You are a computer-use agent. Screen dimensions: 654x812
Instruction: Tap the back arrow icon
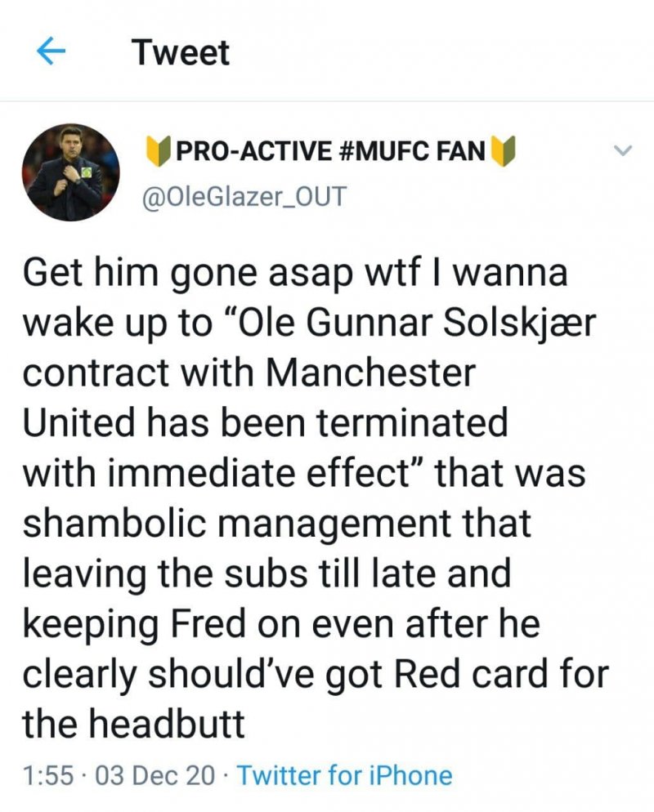coord(51,52)
